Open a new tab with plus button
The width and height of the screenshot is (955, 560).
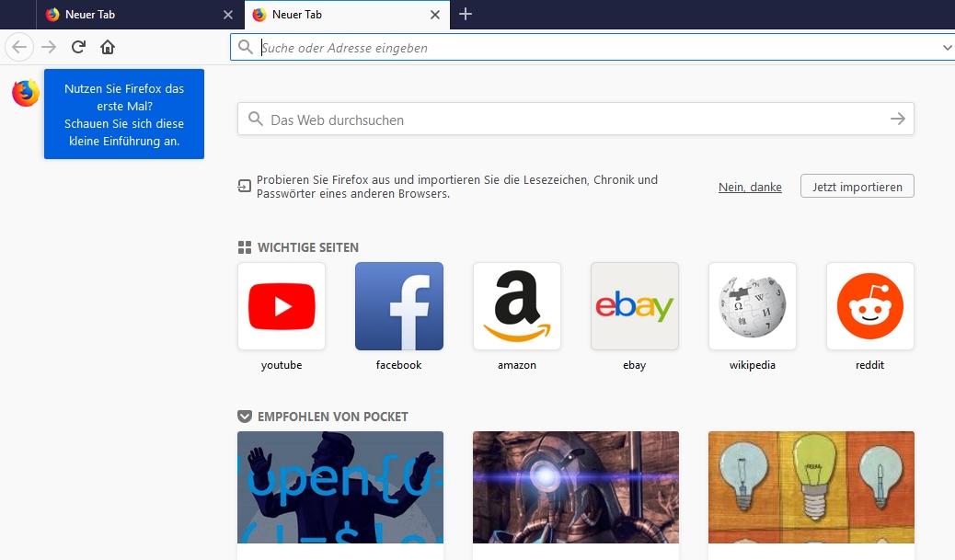coord(466,14)
